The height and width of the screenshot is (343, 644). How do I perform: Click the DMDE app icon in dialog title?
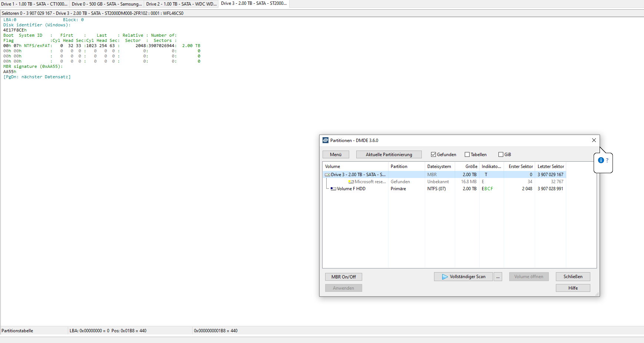tap(326, 140)
